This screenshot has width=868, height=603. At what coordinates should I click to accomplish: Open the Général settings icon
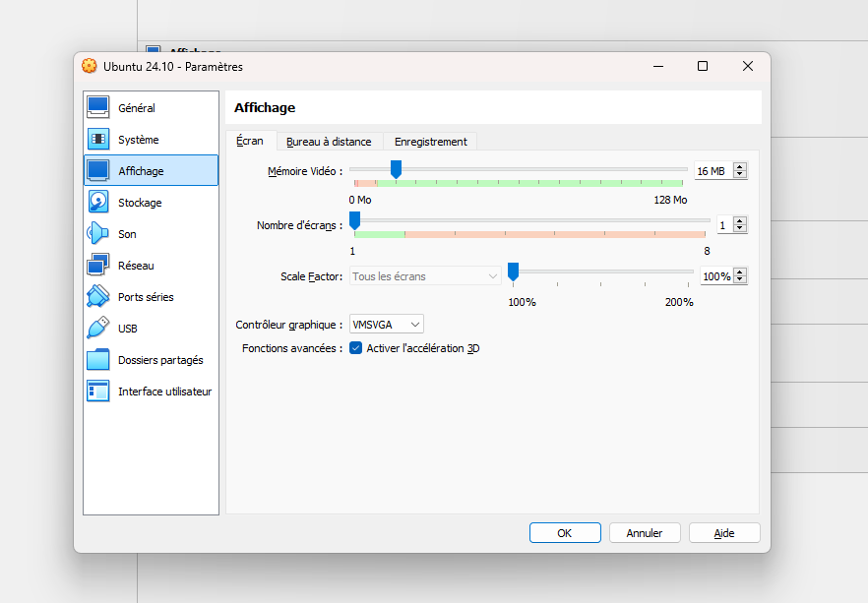tap(98, 107)
